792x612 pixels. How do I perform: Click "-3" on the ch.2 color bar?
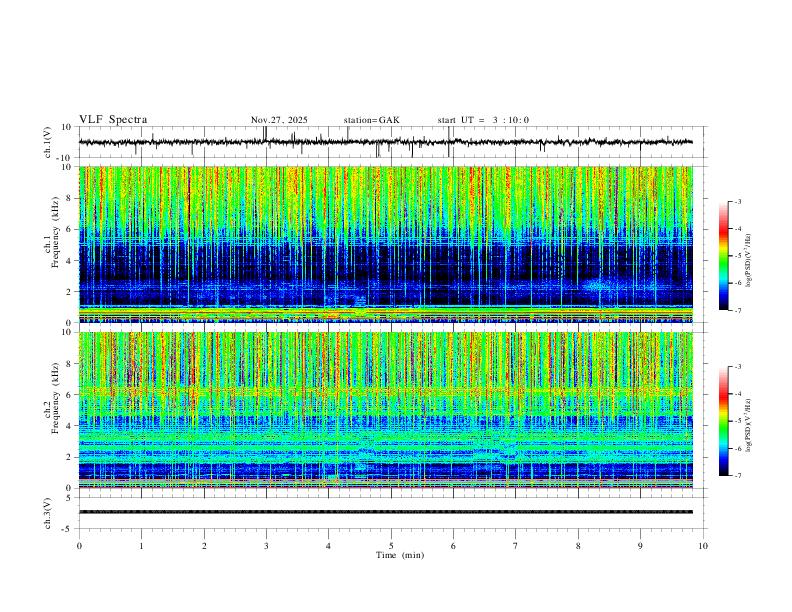(x=737, y=367)
